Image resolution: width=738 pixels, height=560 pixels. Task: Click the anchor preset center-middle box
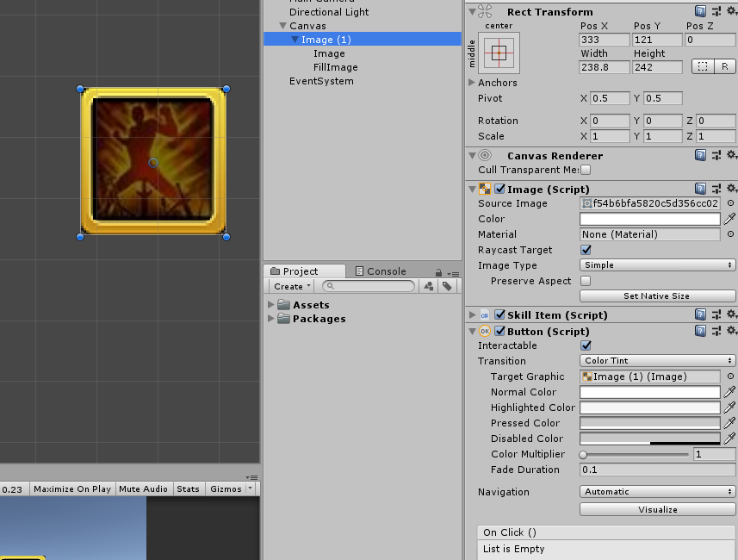click(499, 53)
